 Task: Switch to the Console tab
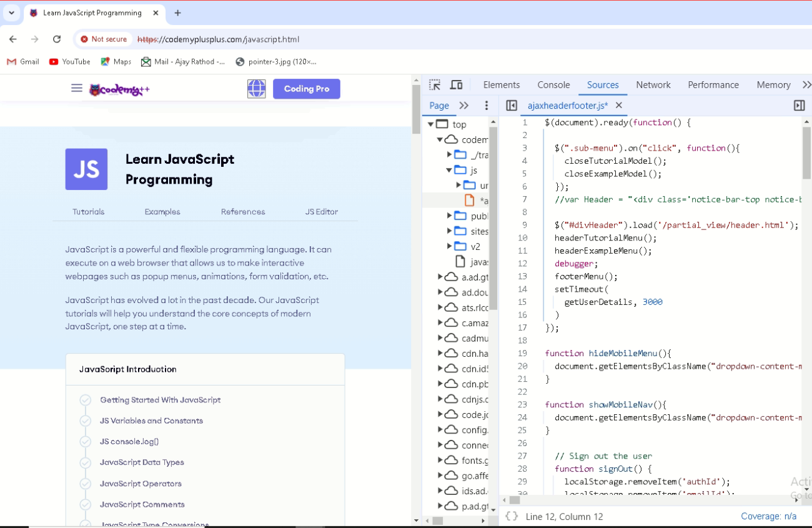pos(553,84)
